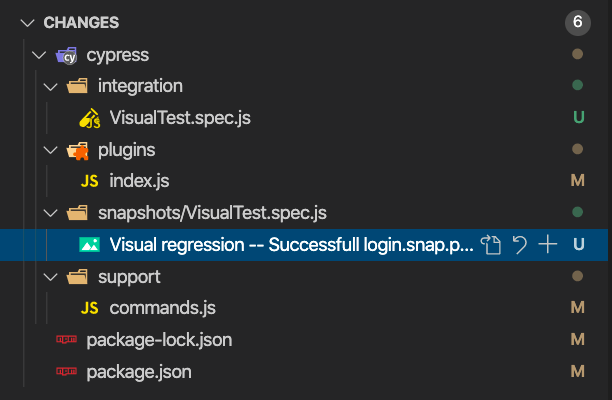
Task: Click the plugins folder icon
Action: pyautogui.click(x=77, y=150)
